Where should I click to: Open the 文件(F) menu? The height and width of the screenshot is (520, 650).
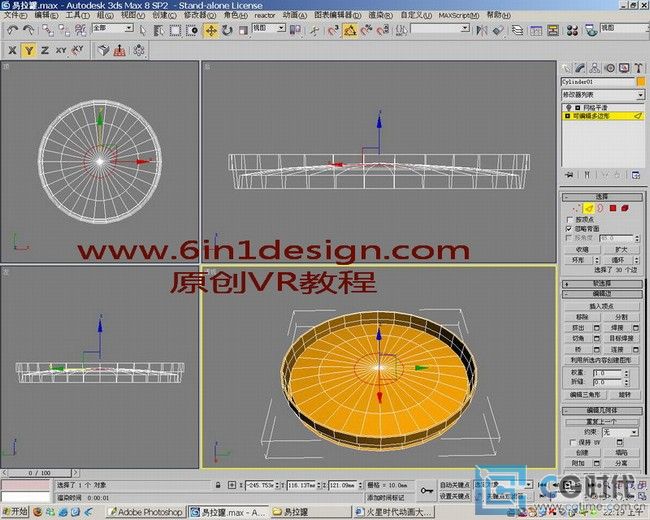(x=15, y=15)
